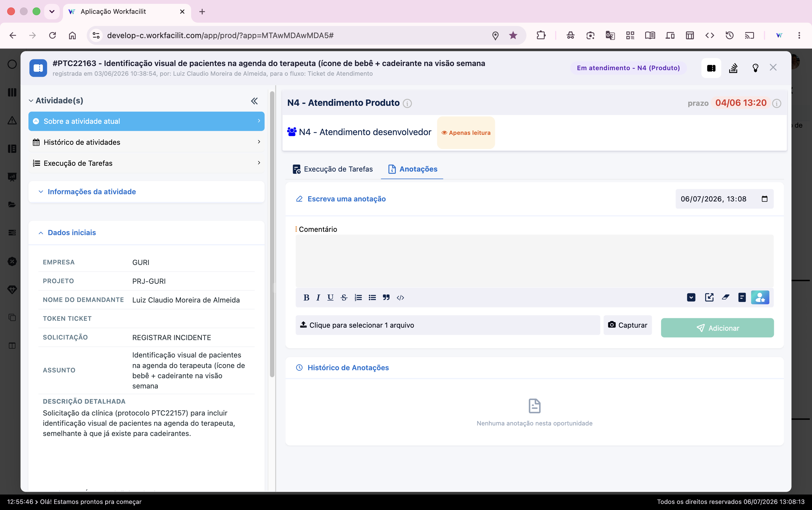Open calendar picker in date field
The width and height of the screenshot is (812, 510).
pos(764,199)
